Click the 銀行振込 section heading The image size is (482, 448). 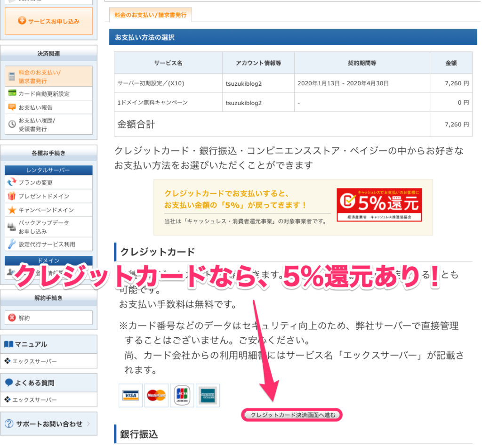[x=139, y=434]
